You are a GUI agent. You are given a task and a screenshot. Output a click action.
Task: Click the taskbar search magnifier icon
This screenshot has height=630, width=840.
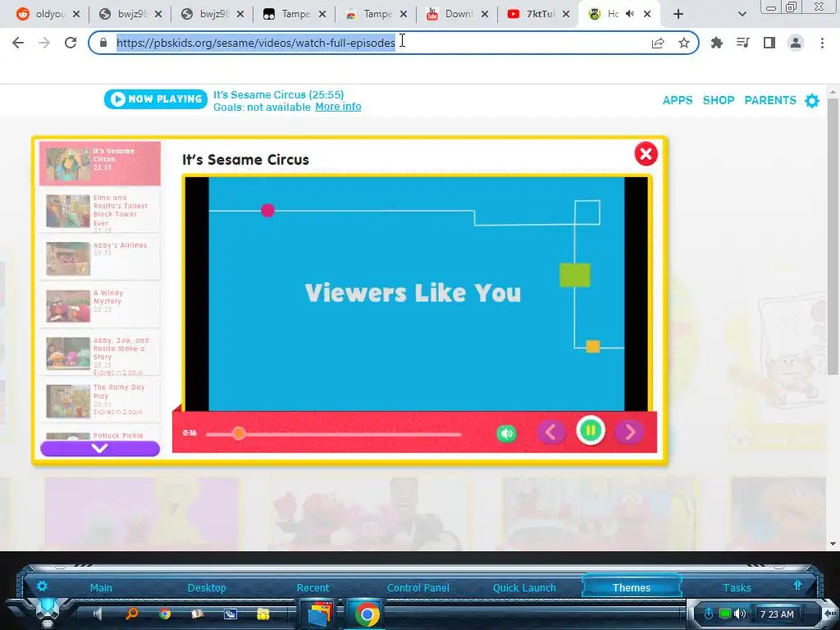point(132,614)
